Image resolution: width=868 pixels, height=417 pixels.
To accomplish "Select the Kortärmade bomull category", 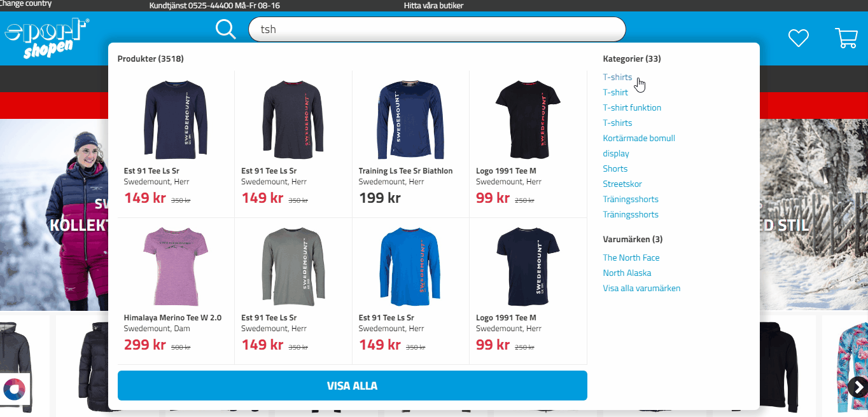I will pyautogui.click(x=639, y=138).
